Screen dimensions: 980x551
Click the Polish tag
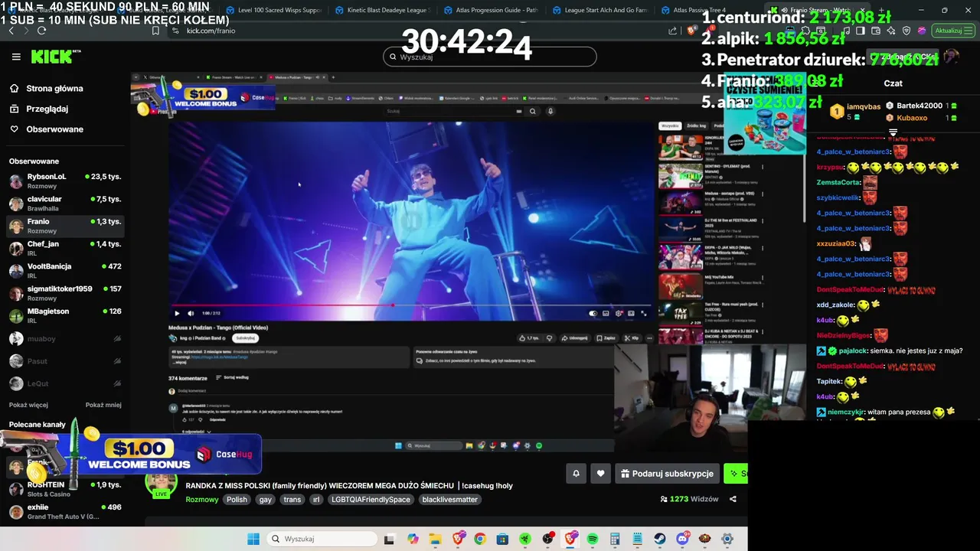tap(237, 499)
